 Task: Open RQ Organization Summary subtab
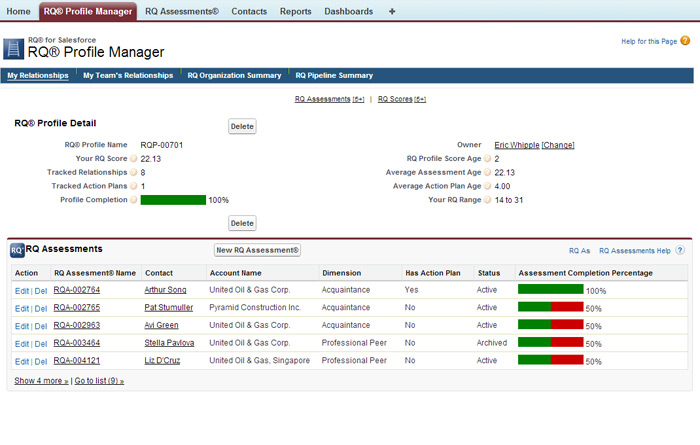coord(234,75)
